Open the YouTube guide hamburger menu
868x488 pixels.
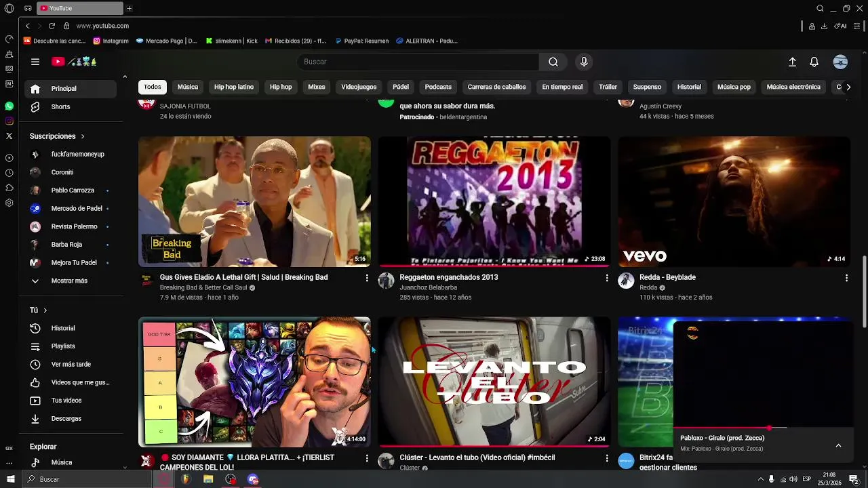35,62
